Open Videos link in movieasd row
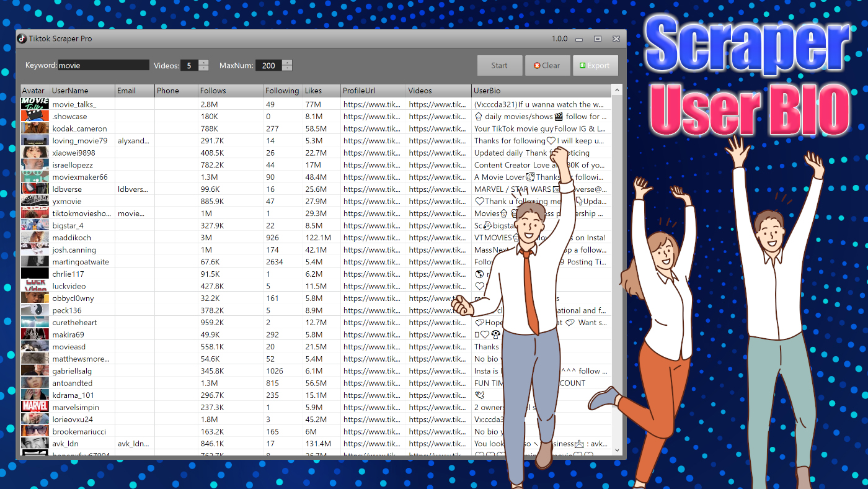 pos(437,347)
